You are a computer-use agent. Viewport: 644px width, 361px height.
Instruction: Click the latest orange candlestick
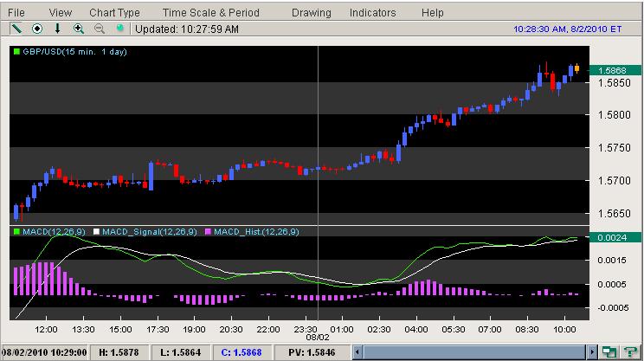[577, 68]
